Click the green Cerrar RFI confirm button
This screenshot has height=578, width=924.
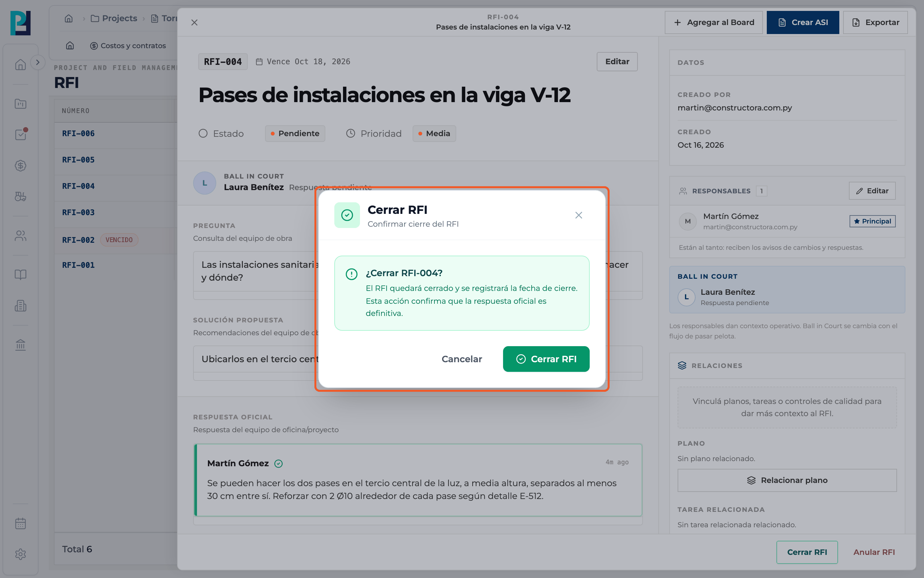coord(546,359)
